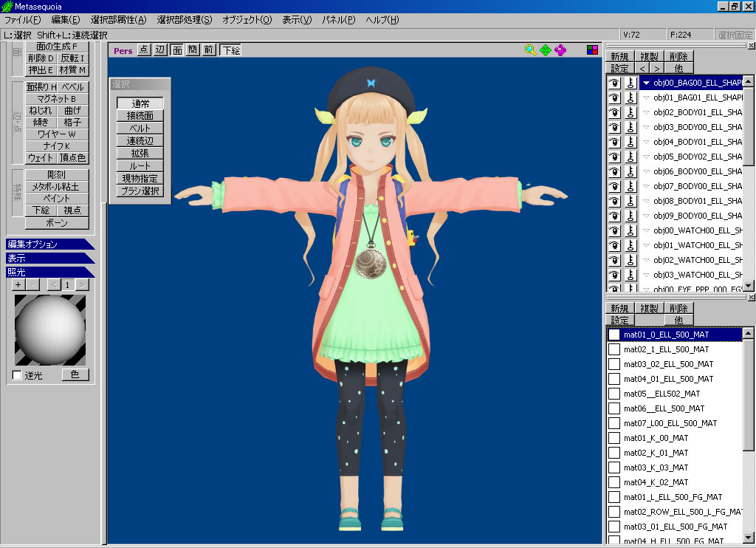Hide the obj00_WATCH00 object
Image resolution: width=756 pixels, height=548 pixels.
click(614, 230)
